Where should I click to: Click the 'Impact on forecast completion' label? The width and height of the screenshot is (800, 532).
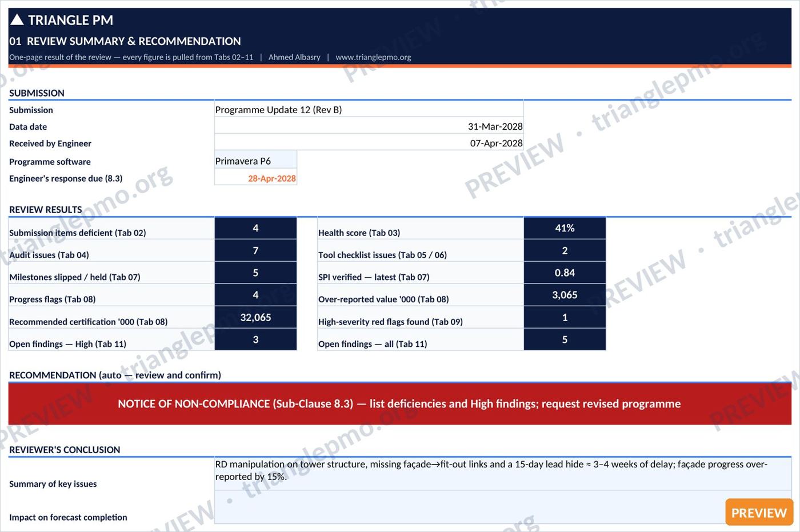68,517
